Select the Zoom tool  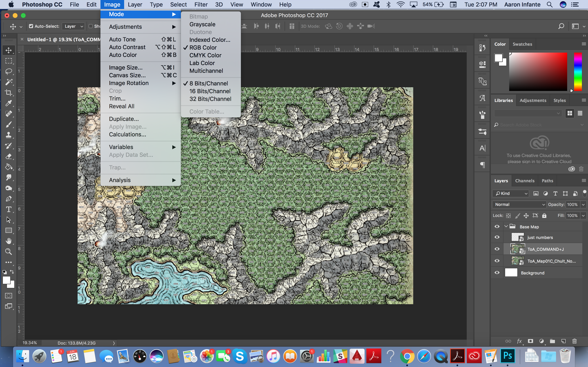click(x=9, y=251)
